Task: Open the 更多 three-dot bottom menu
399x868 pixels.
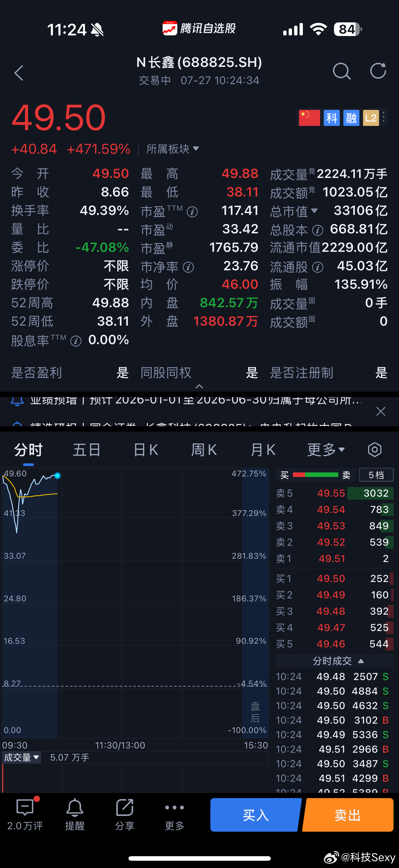Action: (175, 814)
